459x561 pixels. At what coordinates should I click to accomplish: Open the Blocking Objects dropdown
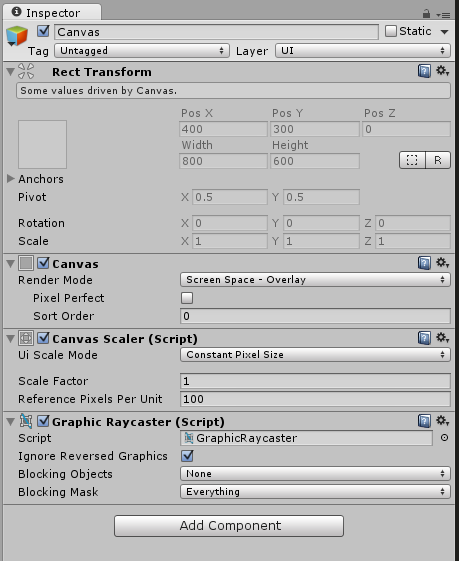[x=315, y=474]
